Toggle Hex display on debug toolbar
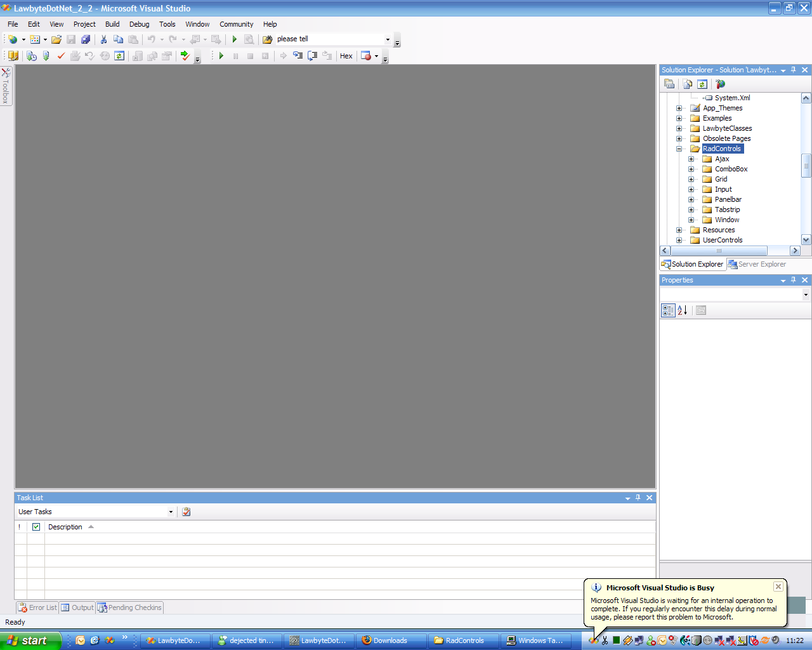This screenshot has height=650, width=812. point(346,56)
